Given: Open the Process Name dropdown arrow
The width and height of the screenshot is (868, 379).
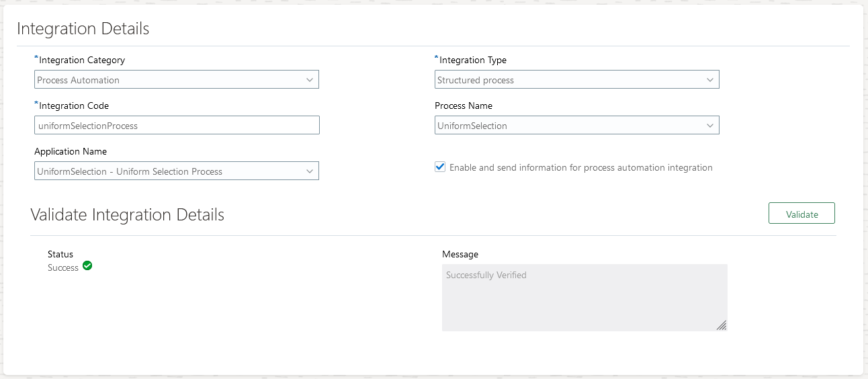Looking at the screenshot, I should point(710,126).
